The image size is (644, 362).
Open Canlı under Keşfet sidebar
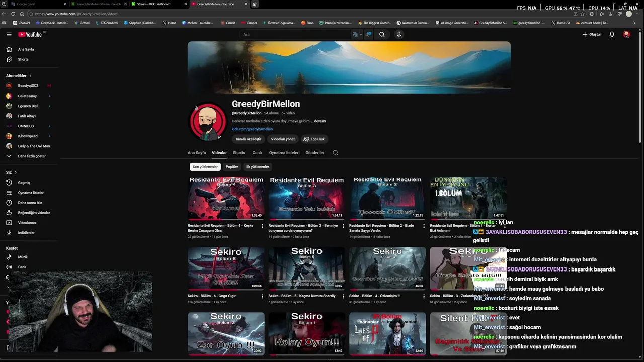[22, 267]
